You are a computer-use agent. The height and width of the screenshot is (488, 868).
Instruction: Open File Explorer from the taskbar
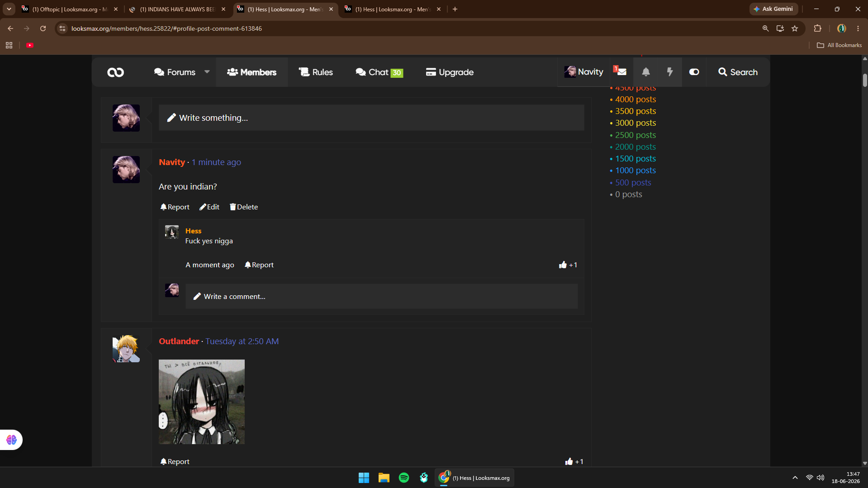pyautogui.click(x=384, y=478)
